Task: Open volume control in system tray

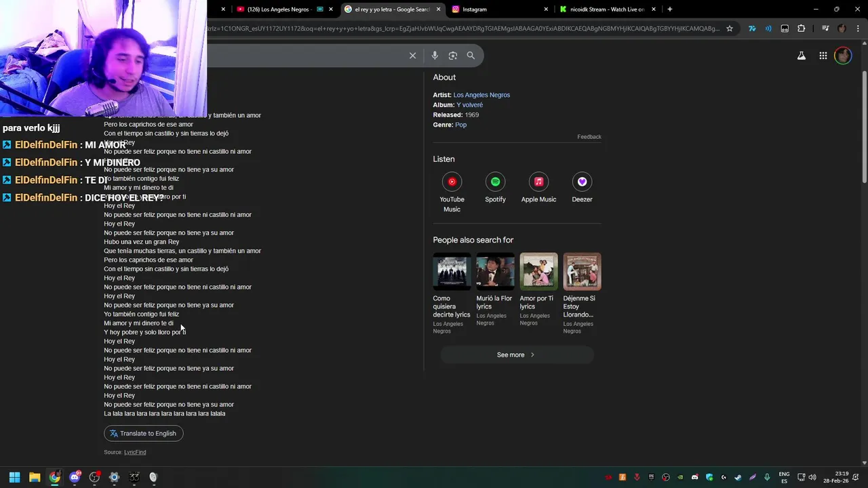Action: [812, 477]
